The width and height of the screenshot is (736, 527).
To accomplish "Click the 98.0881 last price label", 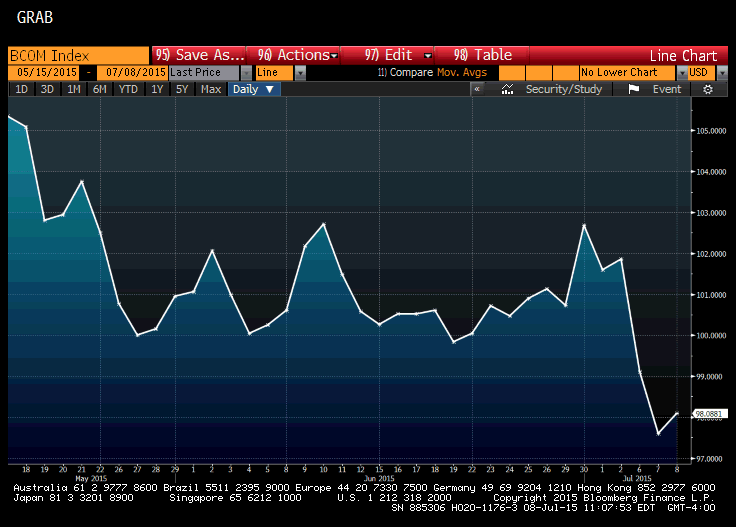I will tap(709, 414).
